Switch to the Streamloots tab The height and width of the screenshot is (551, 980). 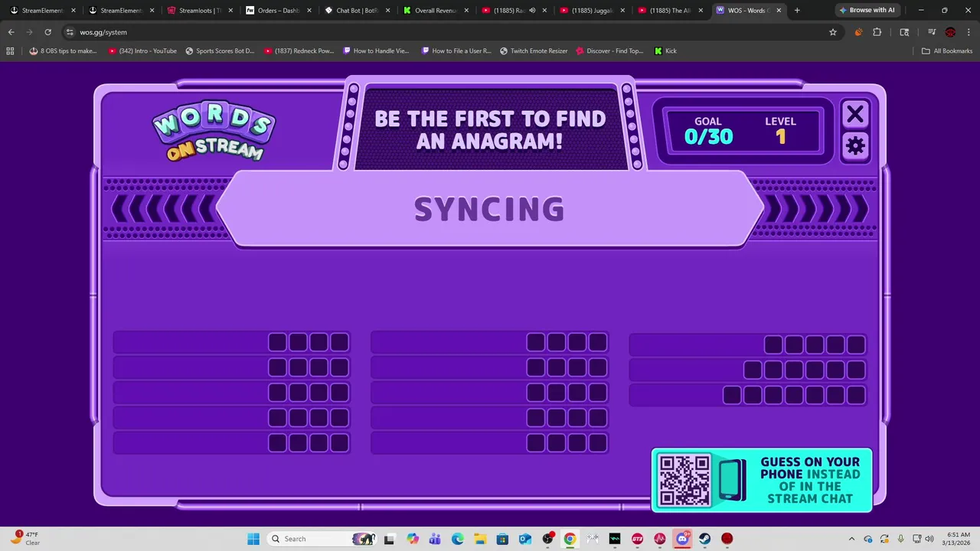click(199, 11)
